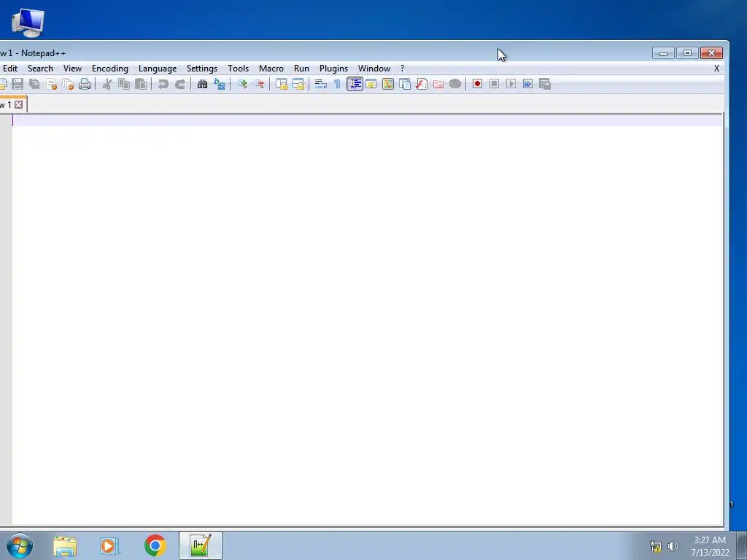
Task: Click the Paste toolbar icon
Action: [x=141, y=85]
